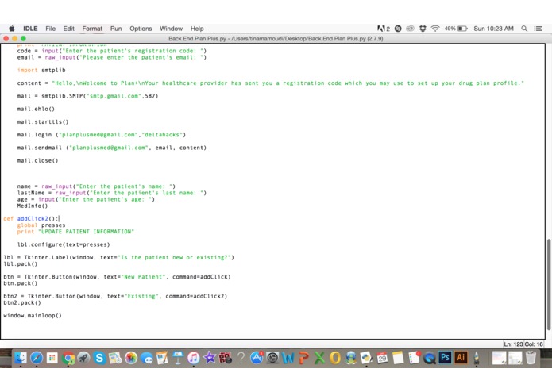
Task: Click the 'mail.ehlo()' line
Action: pyautogui.click(x=36, y=109)
